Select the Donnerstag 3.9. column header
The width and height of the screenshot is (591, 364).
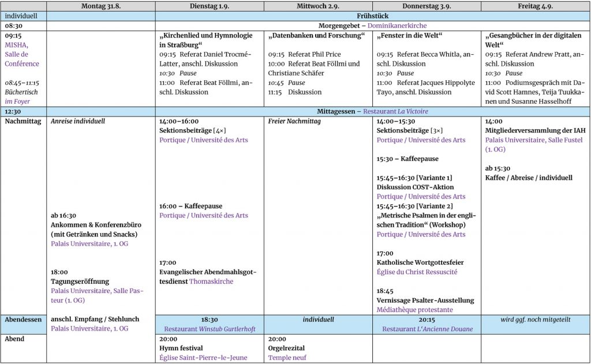[427, 6]
